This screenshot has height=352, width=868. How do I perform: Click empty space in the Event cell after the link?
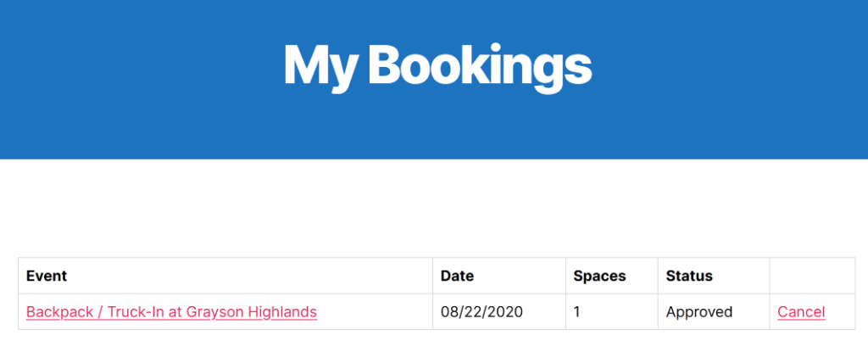point(374,312)
